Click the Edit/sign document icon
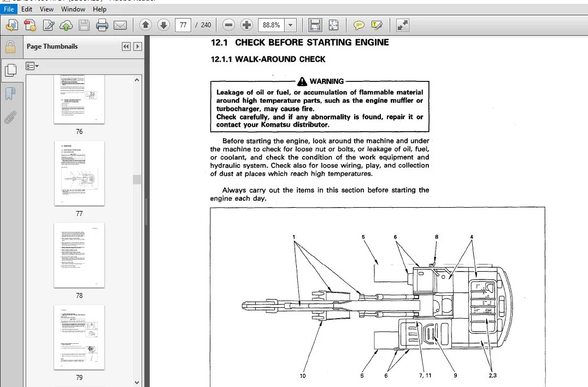This screenshot has width=588, height=387. tap(49, 25)
